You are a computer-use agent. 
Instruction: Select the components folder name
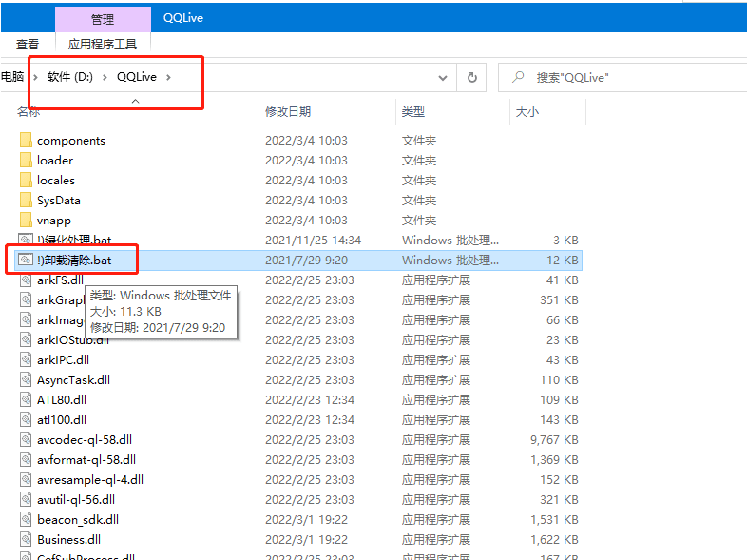click(71, 141)
